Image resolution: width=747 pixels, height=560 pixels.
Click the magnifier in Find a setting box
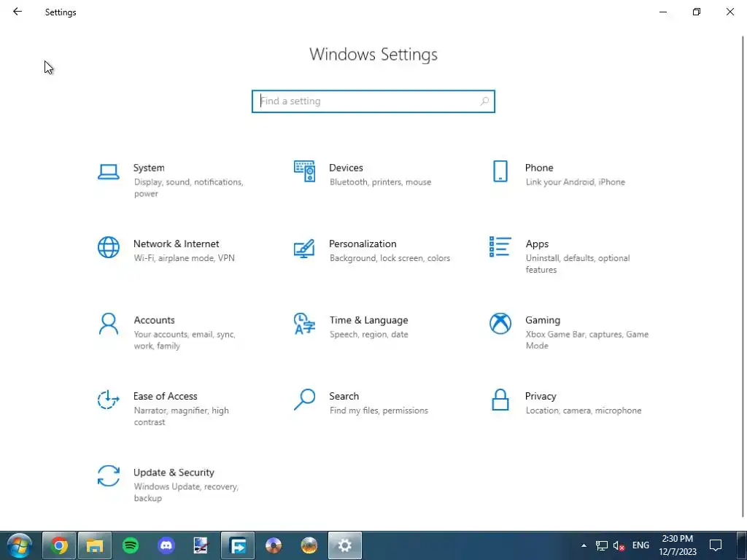[484, 101]
